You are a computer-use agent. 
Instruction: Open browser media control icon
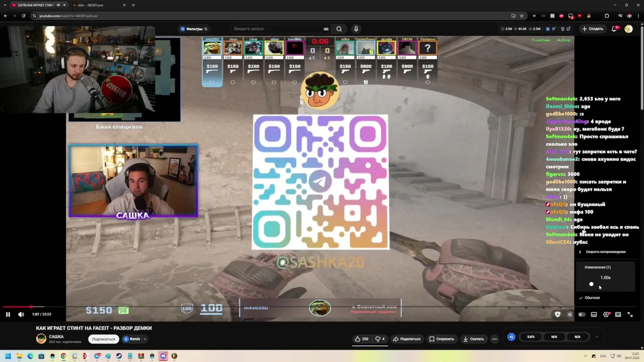[621, 16]
